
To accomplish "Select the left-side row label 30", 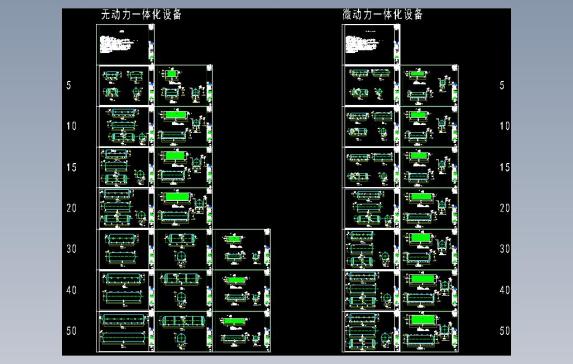I will [72, 249].
